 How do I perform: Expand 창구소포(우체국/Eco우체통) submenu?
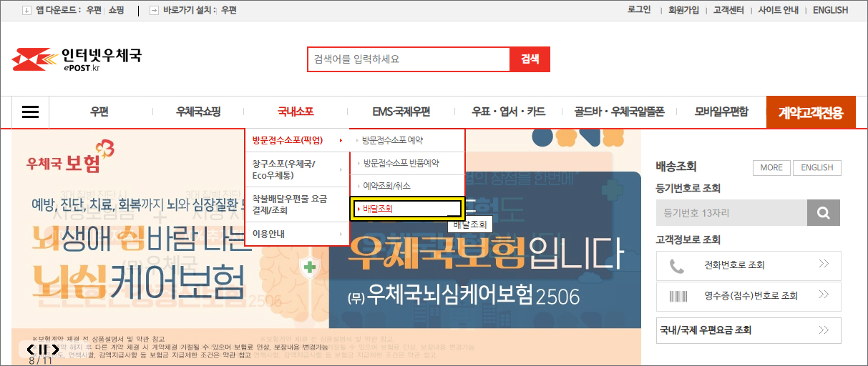click(297, 169)
